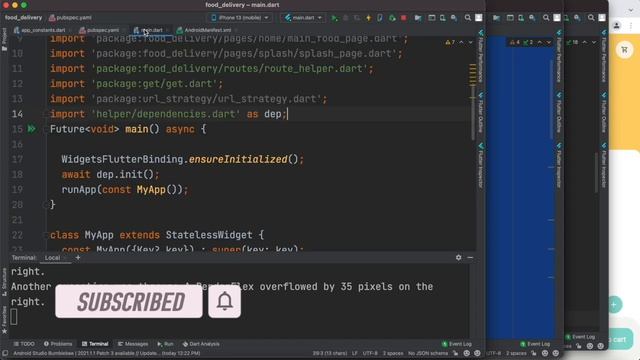The width and height of the screenshot is (640, 360).
Task: Open terminal settings gear icon
Action: click(x=458, y=258)
